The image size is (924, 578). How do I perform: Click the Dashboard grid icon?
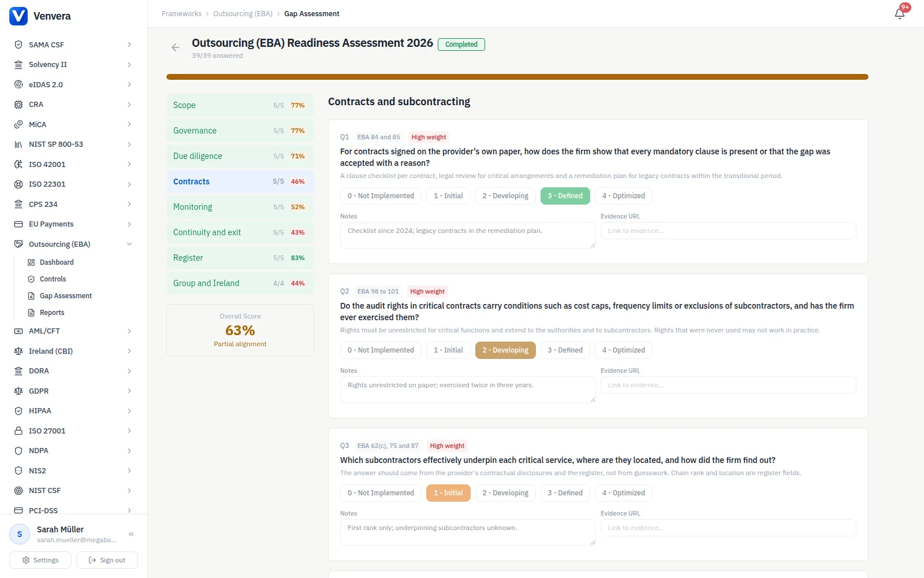coord(31,262)
